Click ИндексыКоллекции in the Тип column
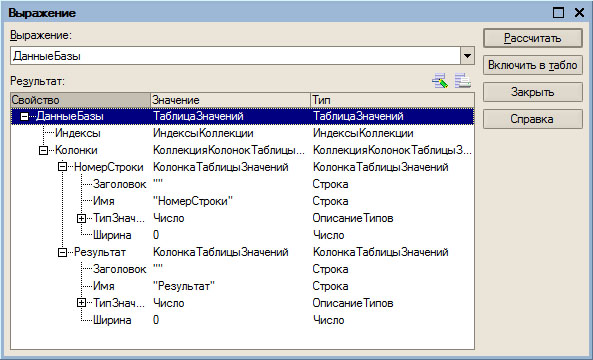Image resolution: width=593 pixels, height=360 pixels. pyautogui.click(x=363, y=133)
